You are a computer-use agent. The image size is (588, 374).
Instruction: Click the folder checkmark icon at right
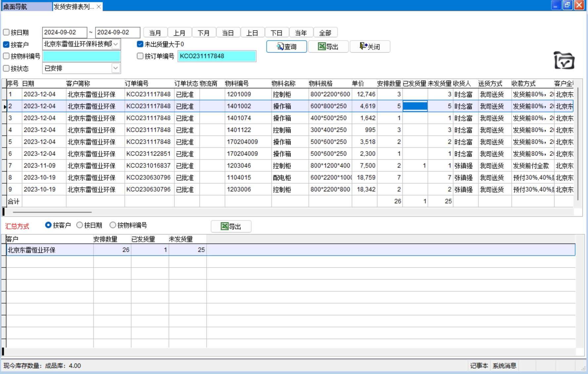coord(564,60)
